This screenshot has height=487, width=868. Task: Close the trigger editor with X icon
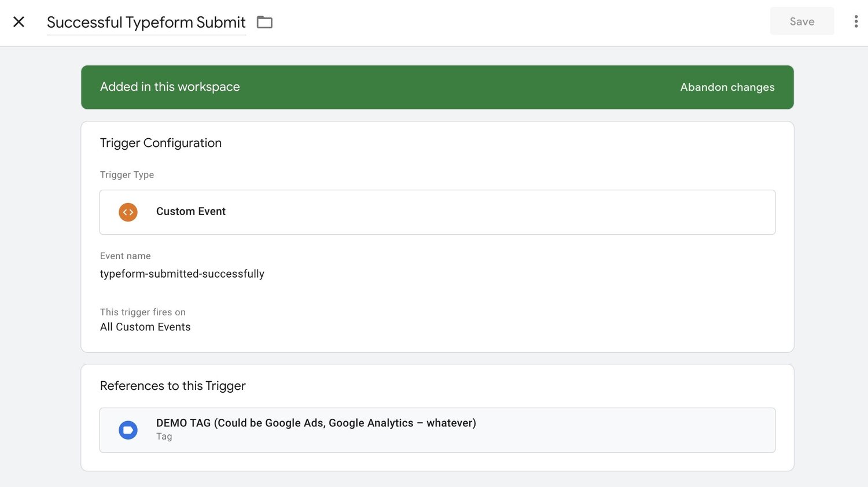[19, 22]
